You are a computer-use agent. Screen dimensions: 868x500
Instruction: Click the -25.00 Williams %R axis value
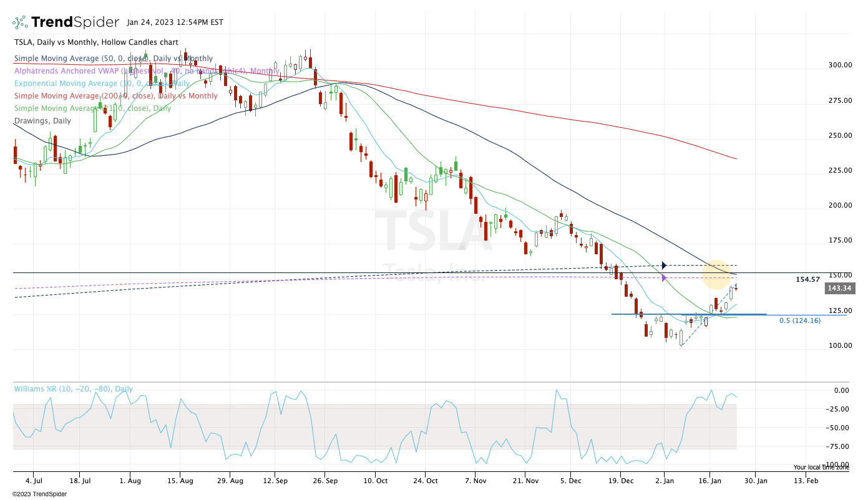(x=837, y=409)
